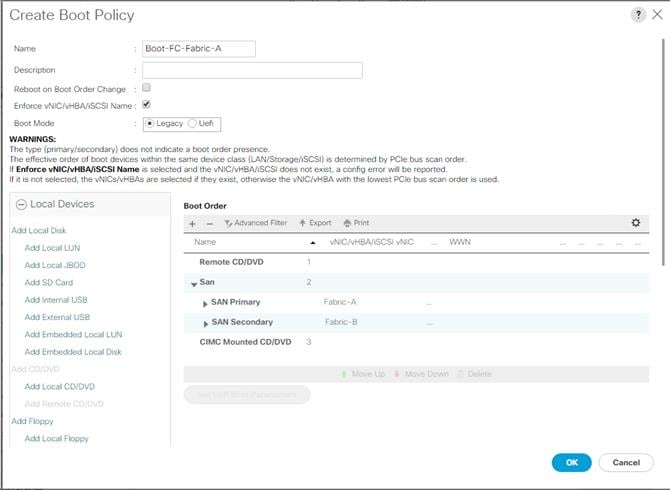Select the Remote CD/DVD boot entry
Viewport: 670px width, 490px height.
(x=416, y=262)
